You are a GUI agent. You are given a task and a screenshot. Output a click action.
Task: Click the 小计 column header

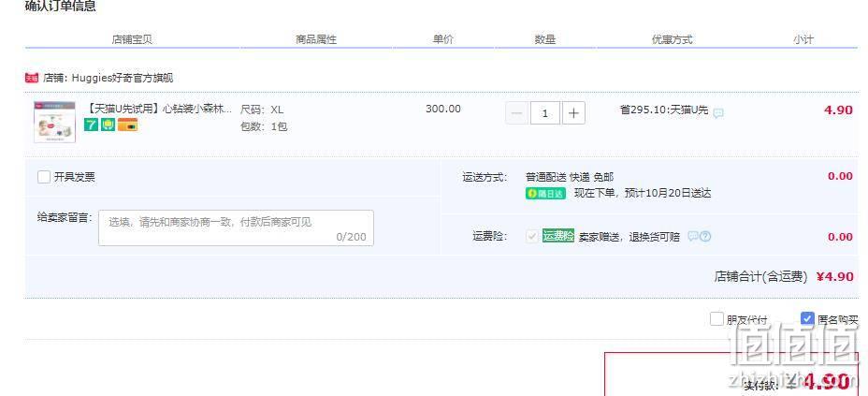click(x=803, y=40)
